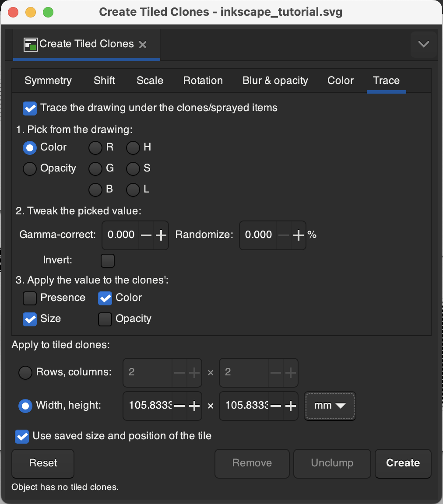Select the Rows, columns radio option
The height and width of the screenshot is (504, 443).
(25, 372)
